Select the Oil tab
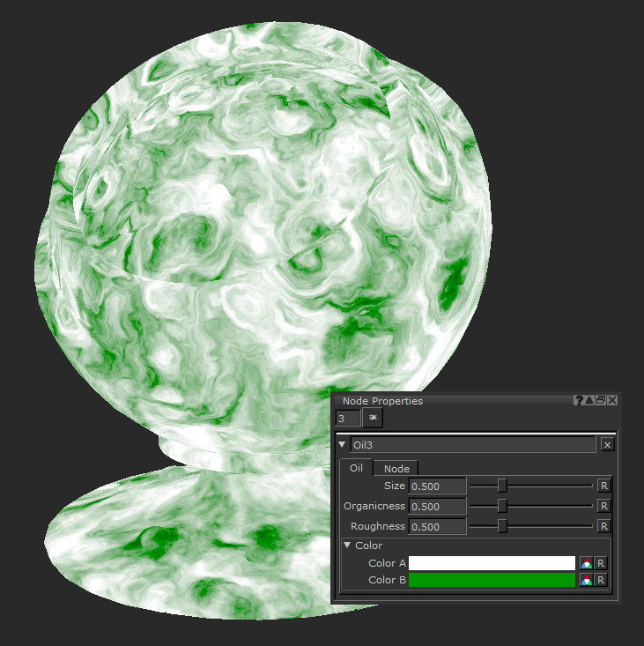 pos(357,468)
